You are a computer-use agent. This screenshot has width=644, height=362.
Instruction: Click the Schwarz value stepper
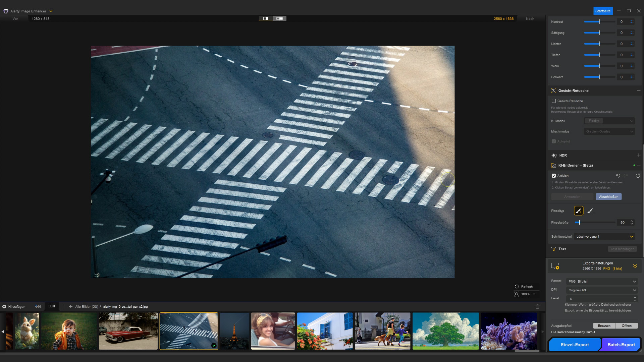pos(631,77)
